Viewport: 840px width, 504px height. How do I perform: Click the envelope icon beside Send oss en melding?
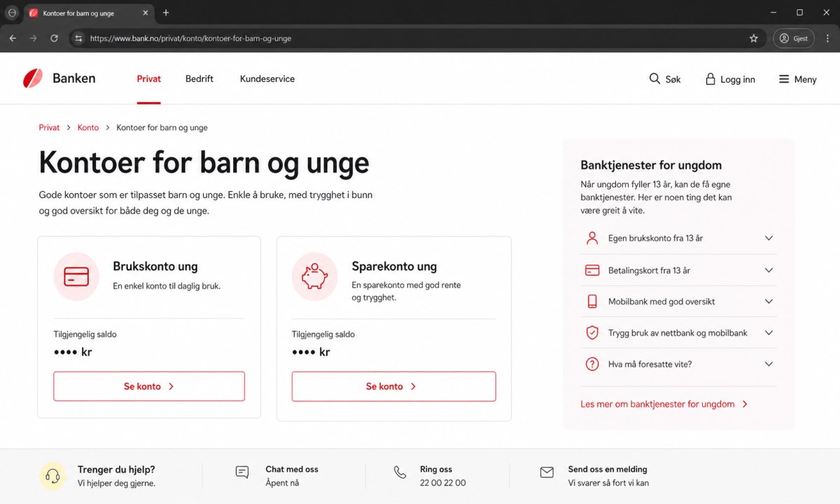(547, 472)
